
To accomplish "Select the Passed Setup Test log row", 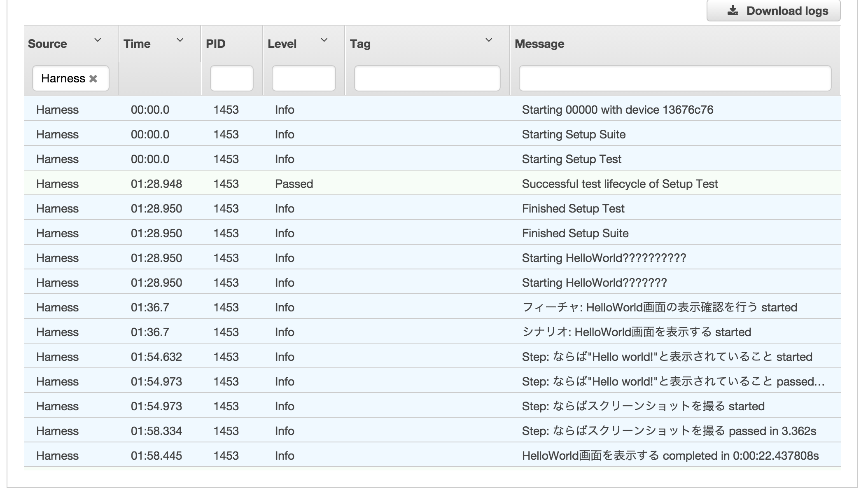I will point(432,184).
